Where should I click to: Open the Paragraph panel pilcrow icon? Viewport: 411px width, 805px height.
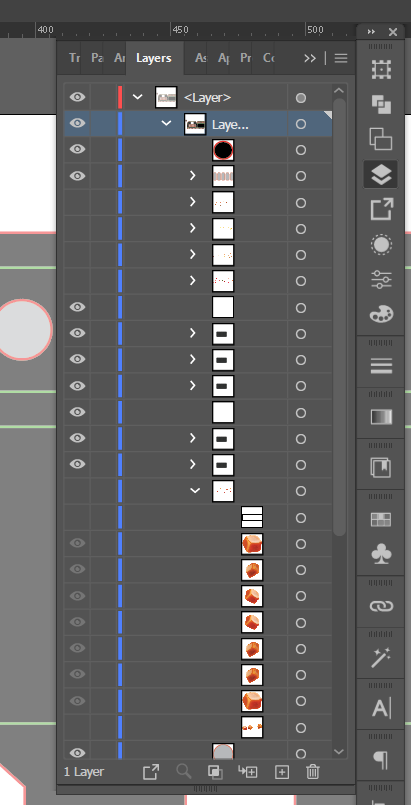pyautogui.click(x=381, y=759)
